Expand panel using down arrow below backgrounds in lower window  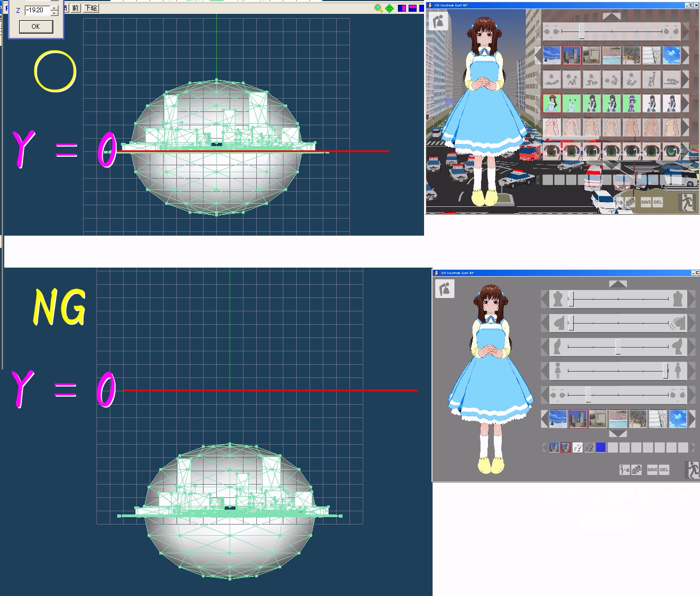[x=618, y=433]
